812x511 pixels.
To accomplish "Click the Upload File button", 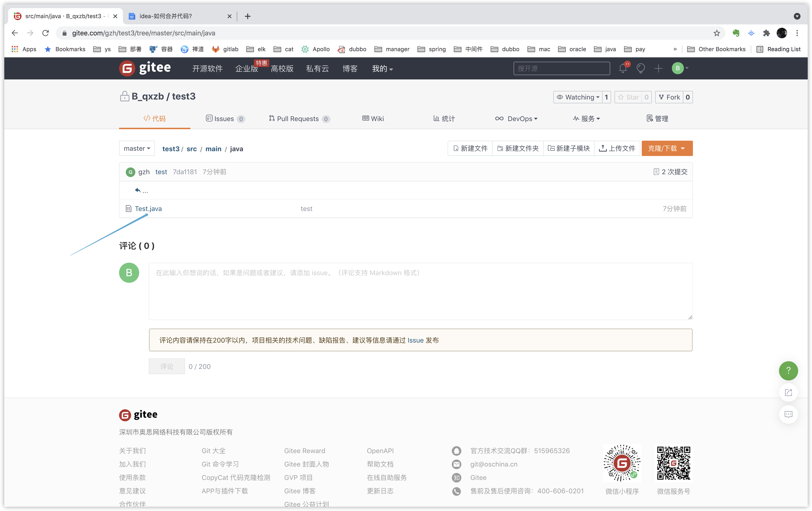I will coord(617,148).
